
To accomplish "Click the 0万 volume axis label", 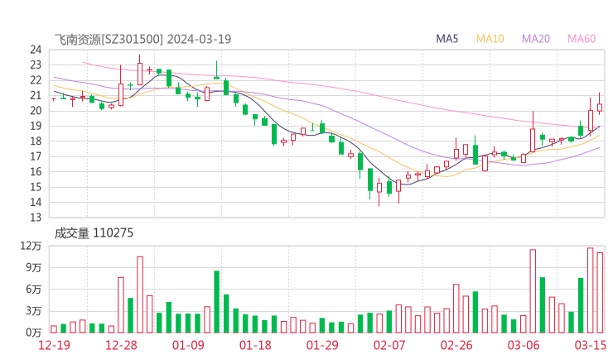I will (x=34, y=333).
